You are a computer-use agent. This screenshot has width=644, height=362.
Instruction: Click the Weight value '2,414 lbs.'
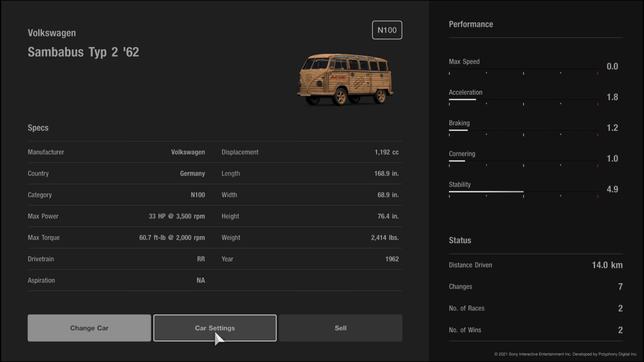click(x=385, y=238)
